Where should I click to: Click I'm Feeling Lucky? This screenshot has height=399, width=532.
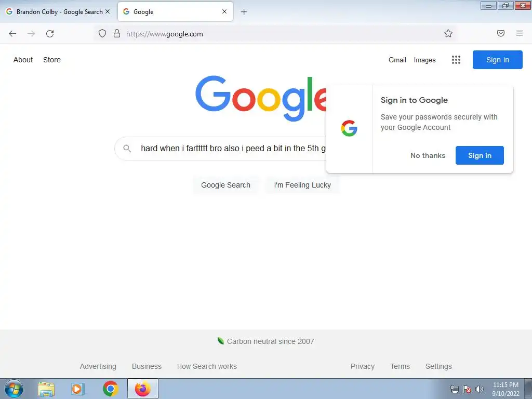point(302,185)
